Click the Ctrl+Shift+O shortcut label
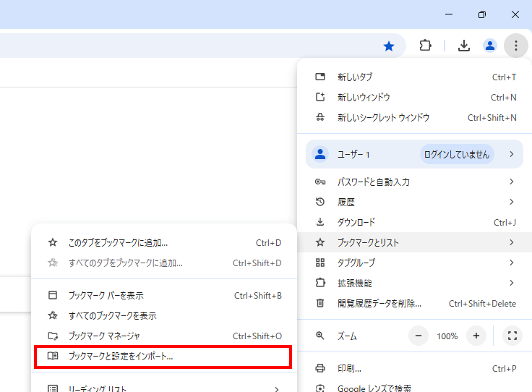Viewport: 532px width, 392px height. click(x=257, y=336)
